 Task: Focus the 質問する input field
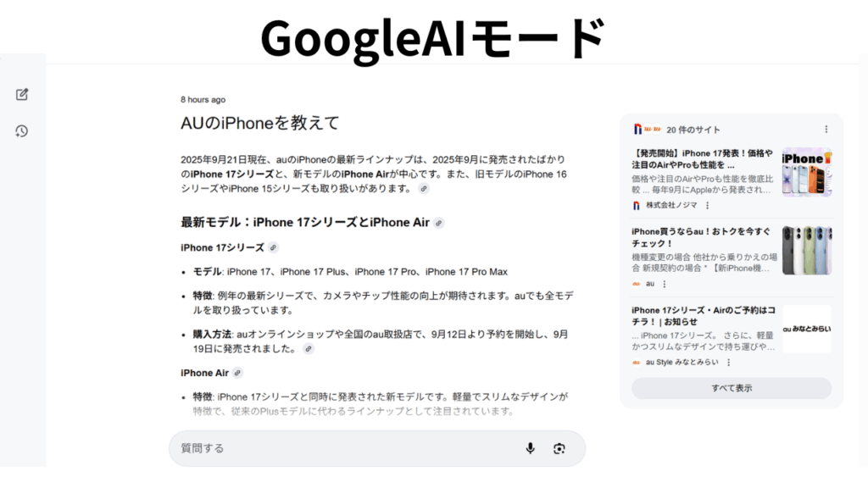[377, 448]
